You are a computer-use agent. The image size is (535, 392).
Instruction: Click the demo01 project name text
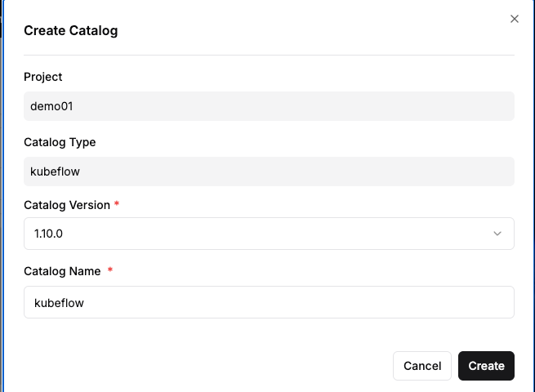(51, 106)
